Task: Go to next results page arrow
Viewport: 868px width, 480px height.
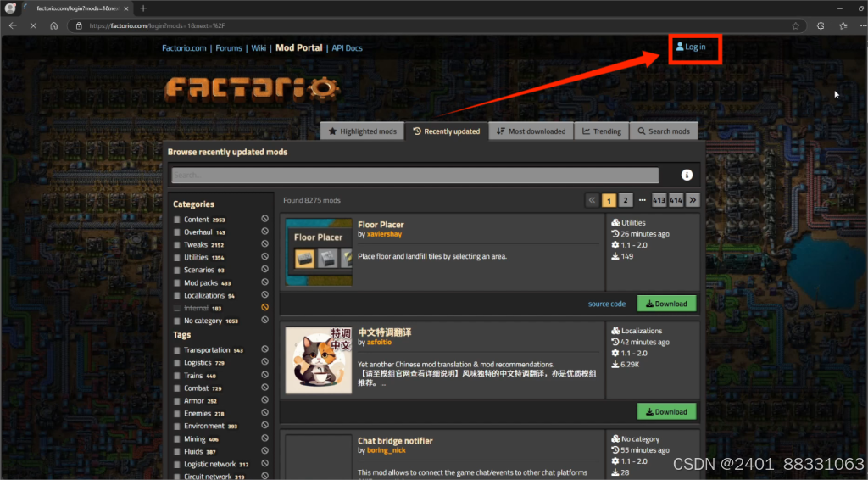Action: [x=693, y=200]
